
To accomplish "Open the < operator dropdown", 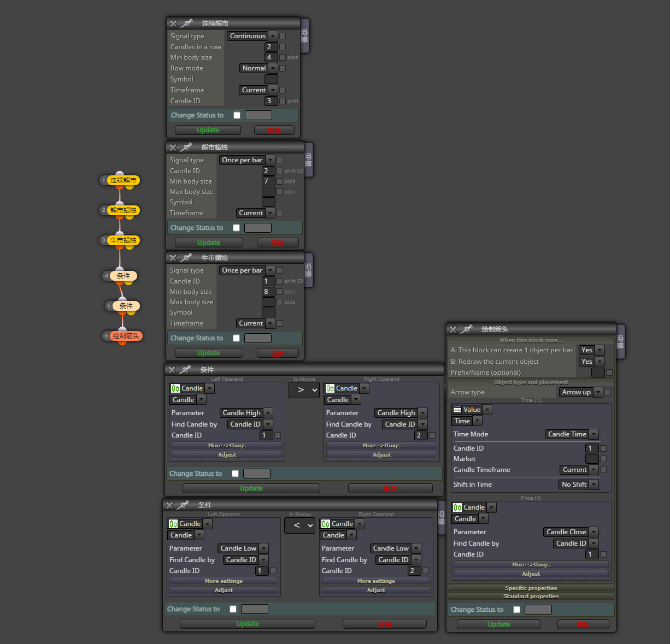I will pos(300,525).
